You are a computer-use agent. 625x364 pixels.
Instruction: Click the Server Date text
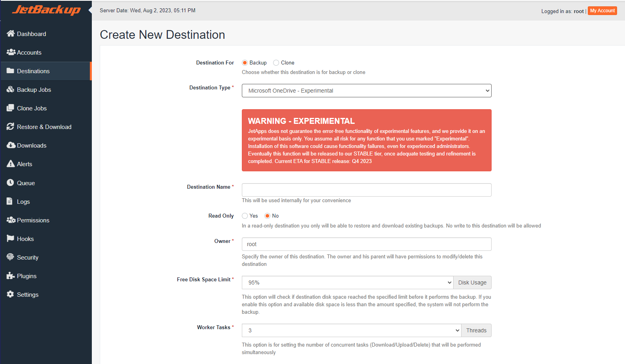(x=148, y=10)
